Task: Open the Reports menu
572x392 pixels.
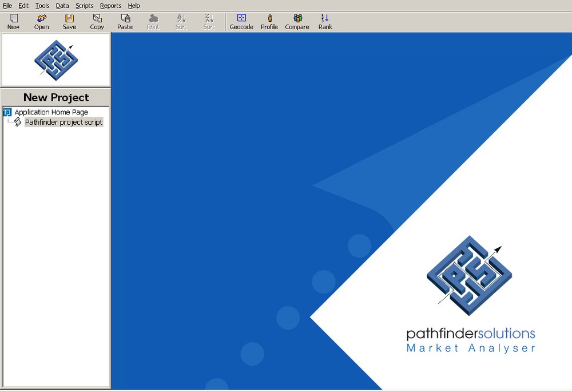Action: (110, 6)
